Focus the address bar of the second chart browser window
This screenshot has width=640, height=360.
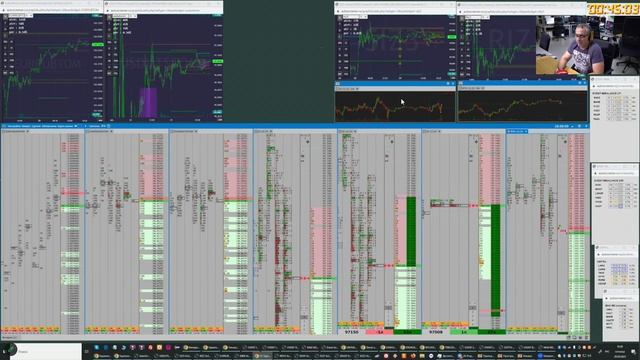pyautogui.click(x=164, y=11)
